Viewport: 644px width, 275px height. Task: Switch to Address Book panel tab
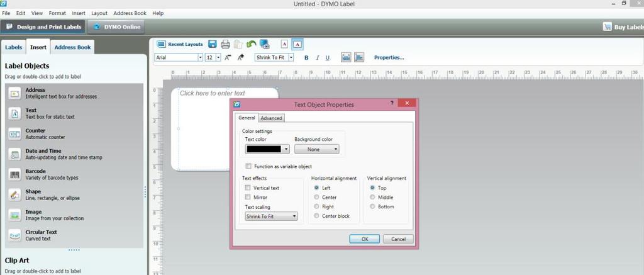coord(73,47)
